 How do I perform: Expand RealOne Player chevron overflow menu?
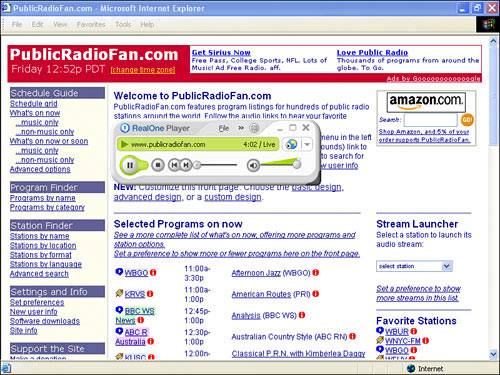pyautogui.click(x=241, y=128)
